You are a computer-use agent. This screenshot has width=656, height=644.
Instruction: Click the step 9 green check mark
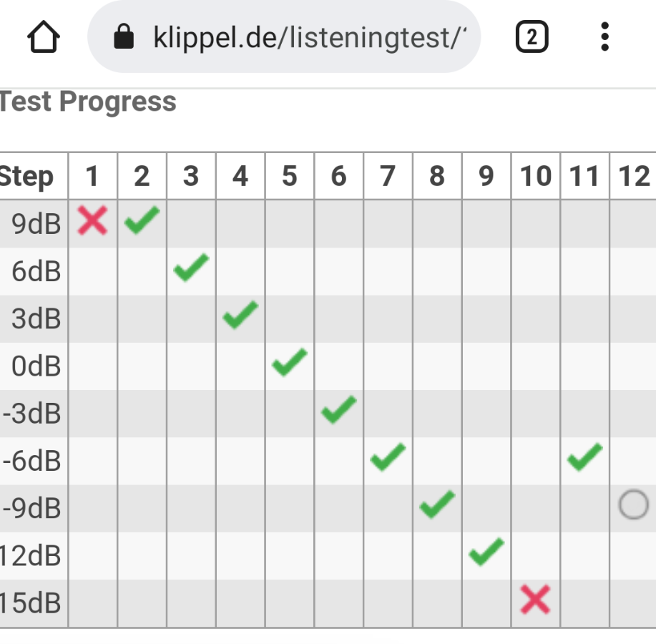(x=486, y=552)
